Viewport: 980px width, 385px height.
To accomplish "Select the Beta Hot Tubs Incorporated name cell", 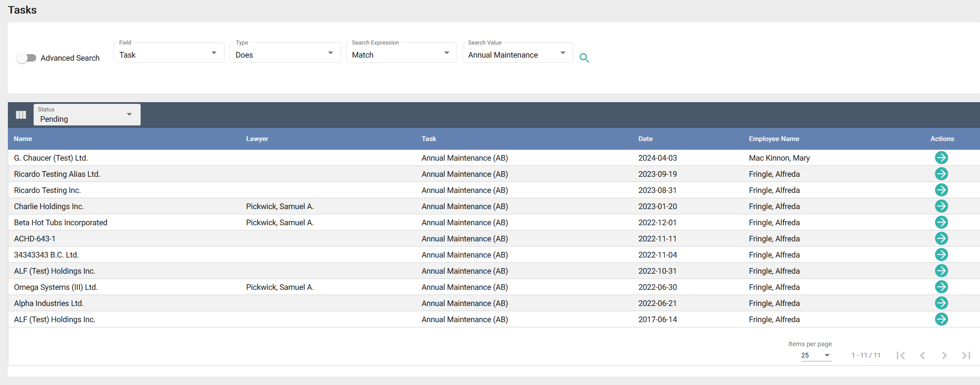I will pyautogui.click(x=61, y=223).
